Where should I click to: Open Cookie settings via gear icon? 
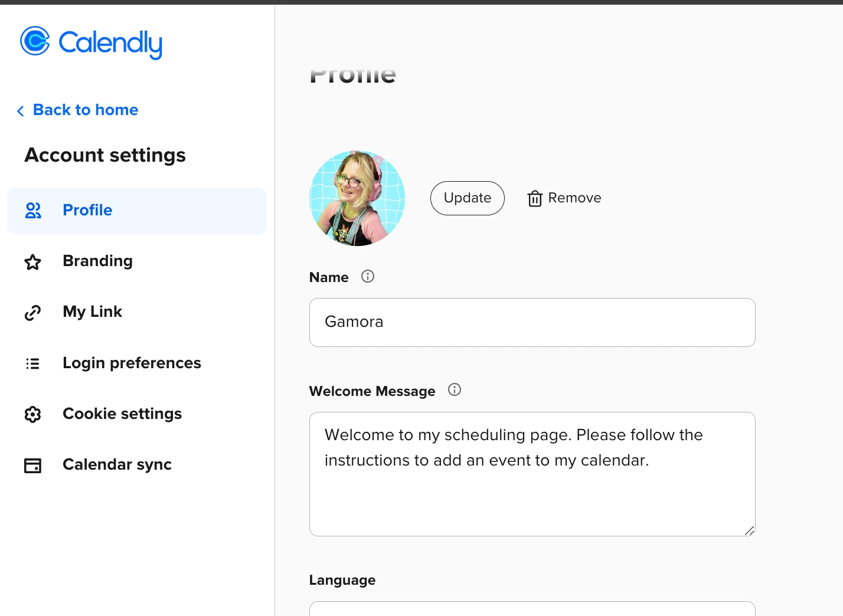click(x=32, y=414)
